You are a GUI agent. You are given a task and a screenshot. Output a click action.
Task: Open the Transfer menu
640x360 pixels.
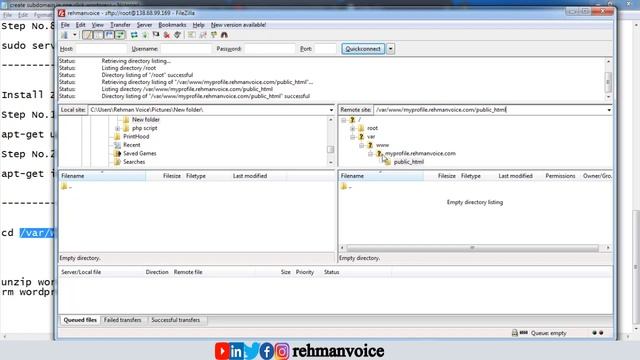pos(120,25)
